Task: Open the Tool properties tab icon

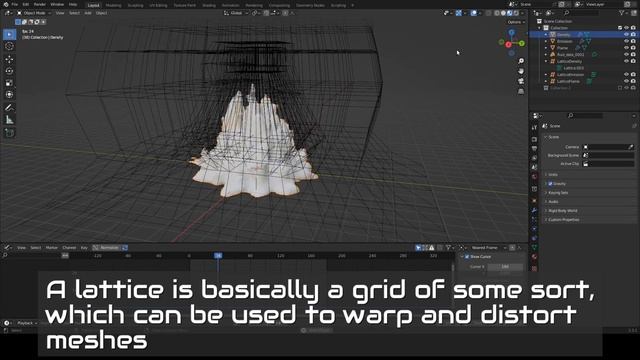Action: pos(534,128)
